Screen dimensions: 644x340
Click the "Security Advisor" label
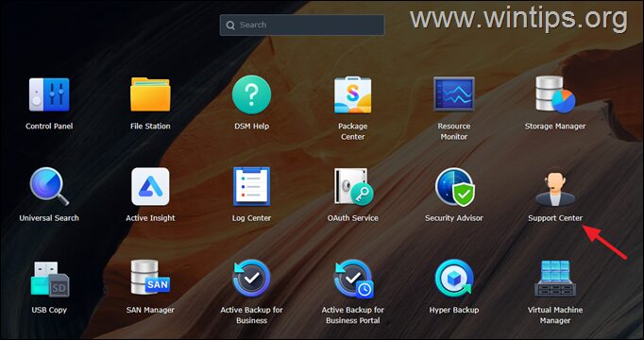click(454, 218)
